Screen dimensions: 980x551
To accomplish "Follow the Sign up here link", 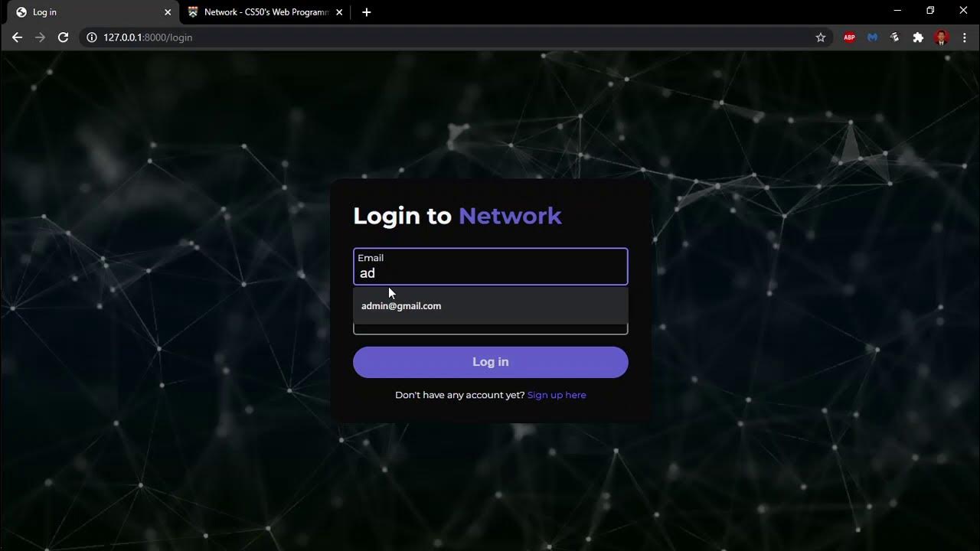I will (557, 395).
